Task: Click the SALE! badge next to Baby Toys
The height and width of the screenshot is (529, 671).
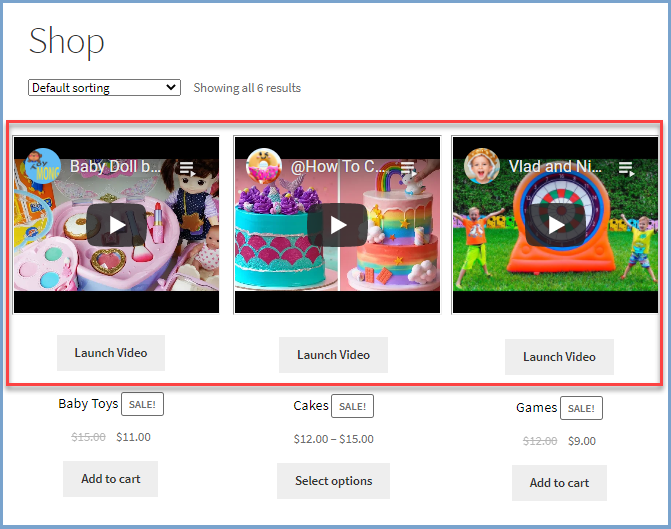Action: pos(143,404)
